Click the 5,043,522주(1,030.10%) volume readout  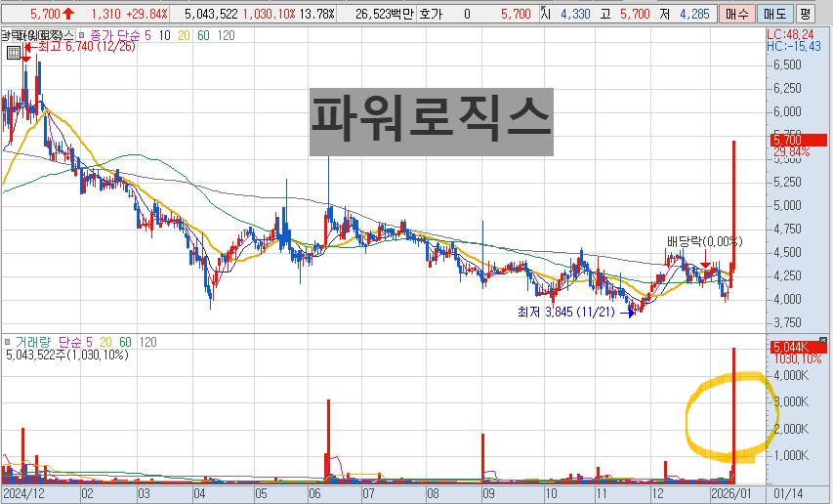67,355
